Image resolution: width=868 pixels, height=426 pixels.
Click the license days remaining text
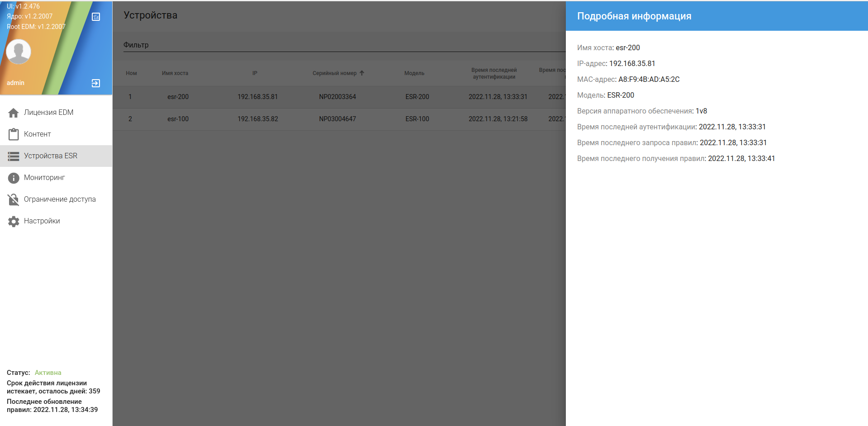coord(53,387)
